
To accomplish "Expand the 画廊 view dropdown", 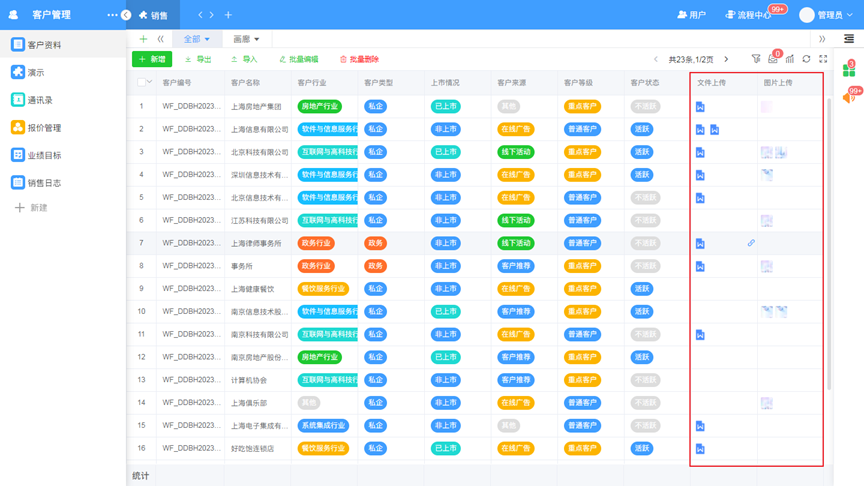I will click(246, 40).
